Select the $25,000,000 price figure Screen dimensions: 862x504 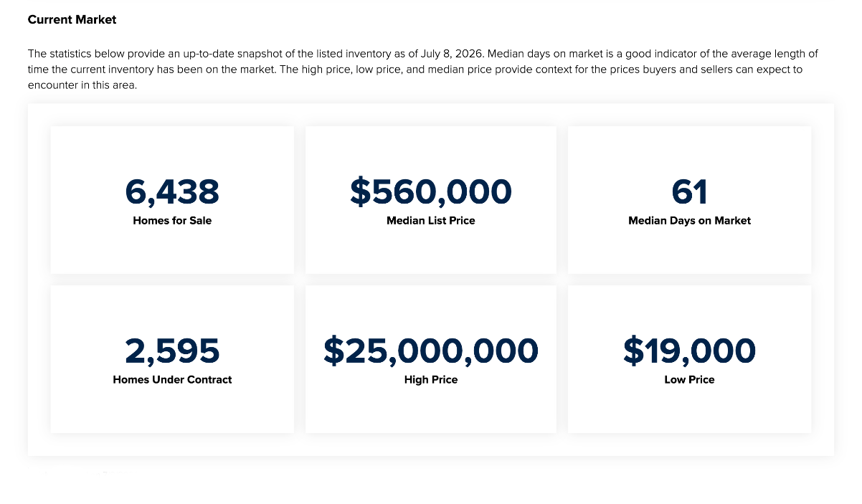coord(431,351)
